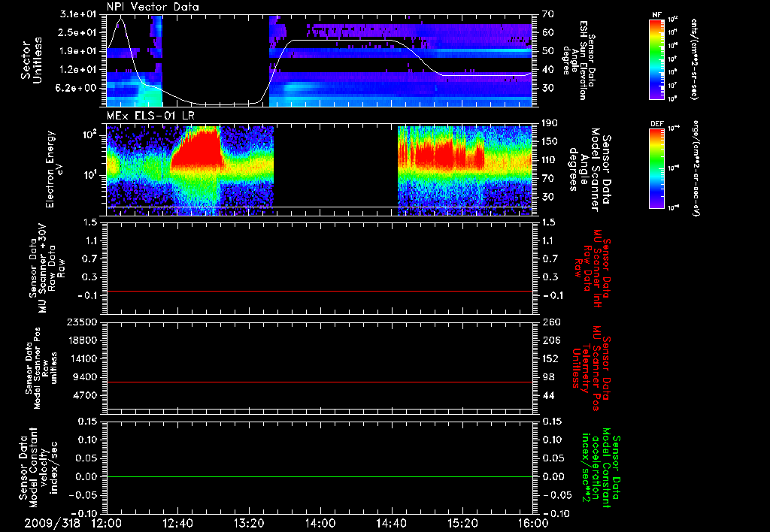
Task: Click the 12:40 time tick label
Action: tap(177, 523)
